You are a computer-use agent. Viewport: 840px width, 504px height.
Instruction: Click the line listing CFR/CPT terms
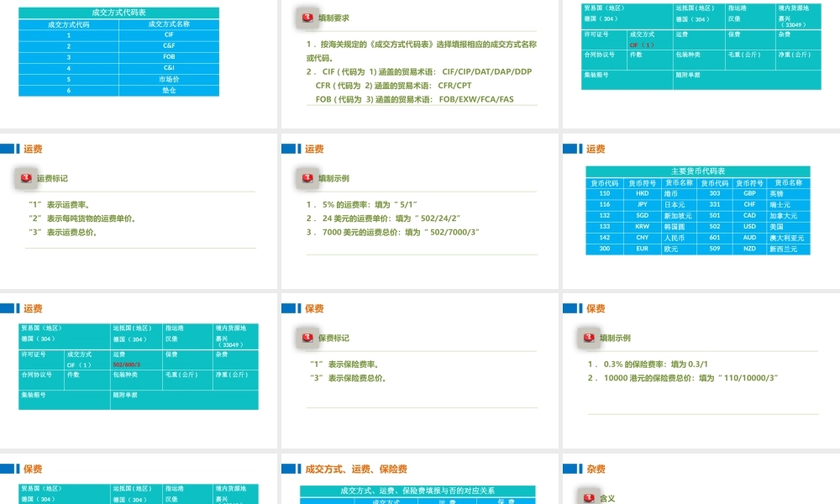[393, 86]
